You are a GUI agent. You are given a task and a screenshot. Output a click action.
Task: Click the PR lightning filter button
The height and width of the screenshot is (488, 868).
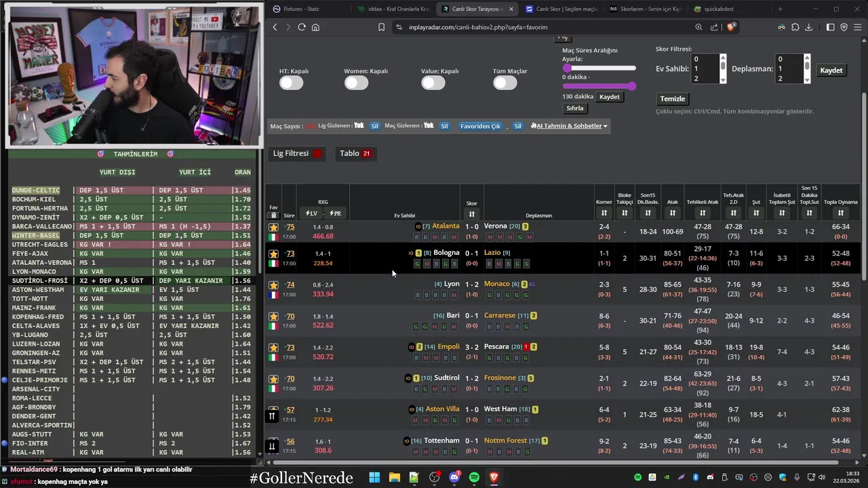[335, 213]
